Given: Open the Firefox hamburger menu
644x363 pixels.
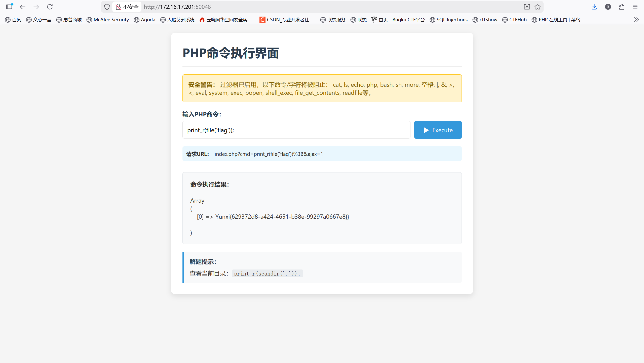Looking at the screenshot, I should click(x=635, y=7).
